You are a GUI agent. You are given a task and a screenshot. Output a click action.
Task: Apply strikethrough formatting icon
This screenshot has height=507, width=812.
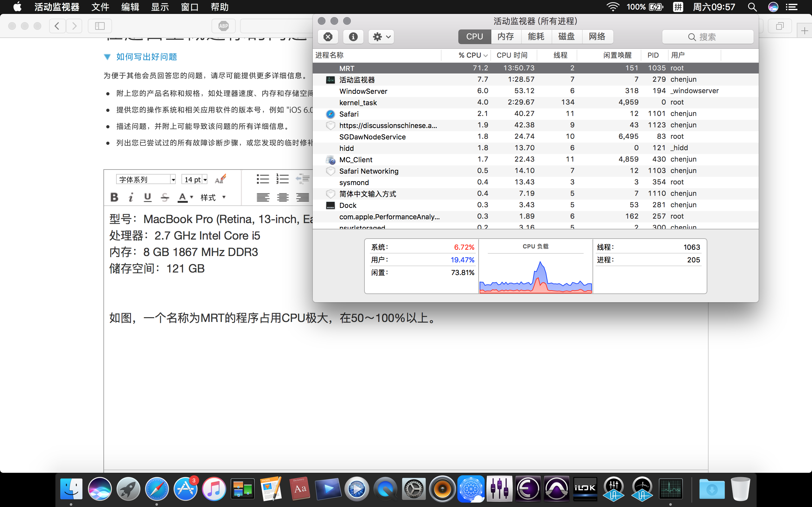point(165,197)
